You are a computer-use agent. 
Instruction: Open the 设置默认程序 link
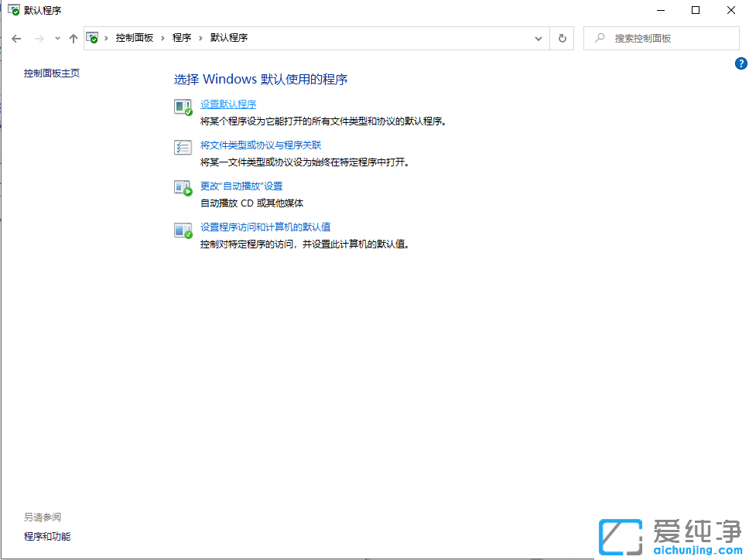click(228, 104)
